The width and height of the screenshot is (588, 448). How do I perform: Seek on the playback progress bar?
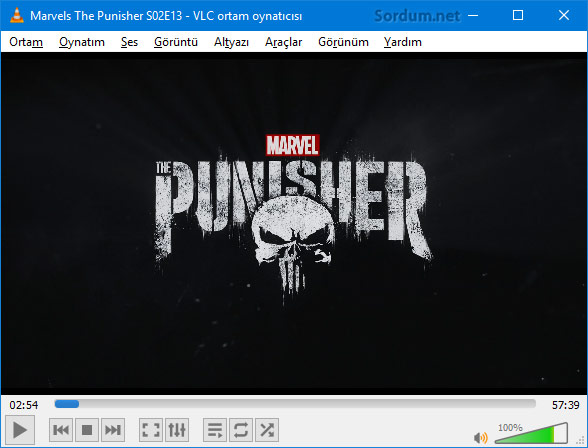pos(295,404)
